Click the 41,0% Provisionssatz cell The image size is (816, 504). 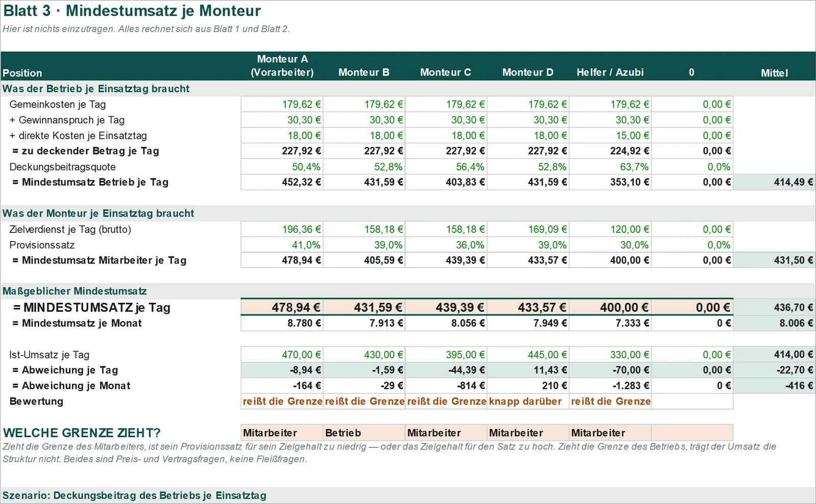coord(282,245)
